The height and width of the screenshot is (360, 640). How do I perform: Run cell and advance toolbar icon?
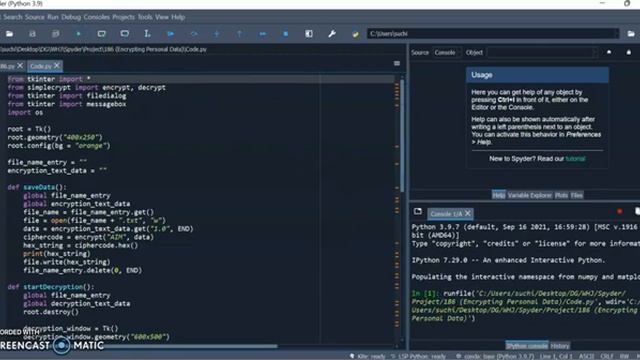click(x=124, y=34)
